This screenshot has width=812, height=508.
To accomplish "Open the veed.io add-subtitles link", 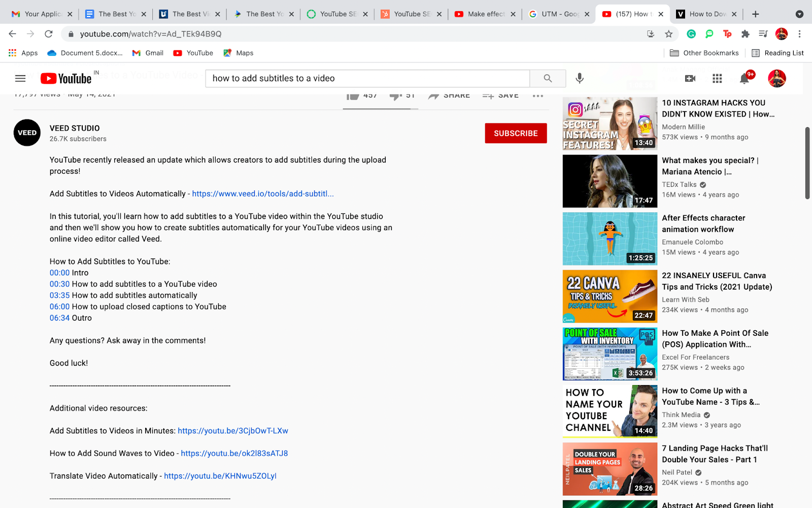I will point(263,194).
